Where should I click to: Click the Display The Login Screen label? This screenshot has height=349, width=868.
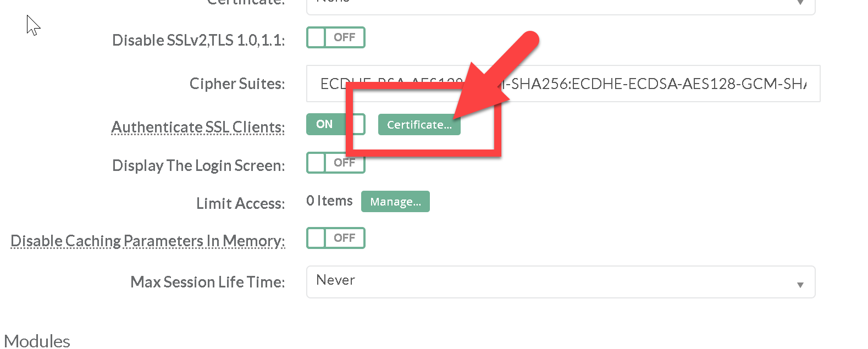198,165
